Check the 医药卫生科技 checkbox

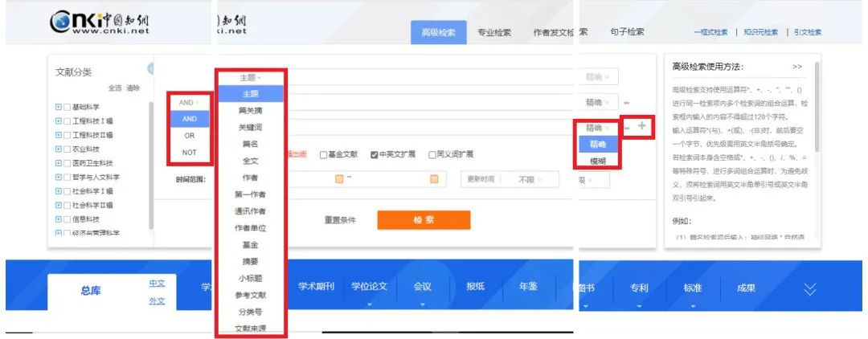(67, 163)
